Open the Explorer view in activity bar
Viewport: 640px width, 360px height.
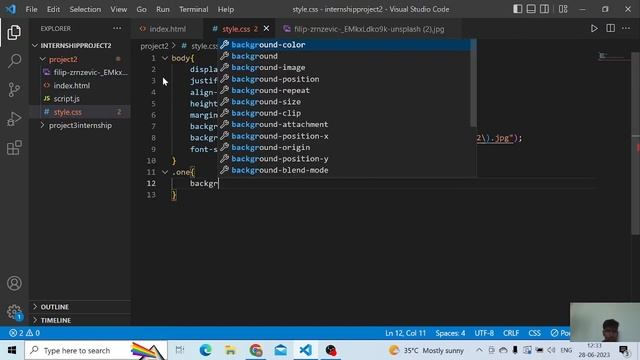[14, 32]
